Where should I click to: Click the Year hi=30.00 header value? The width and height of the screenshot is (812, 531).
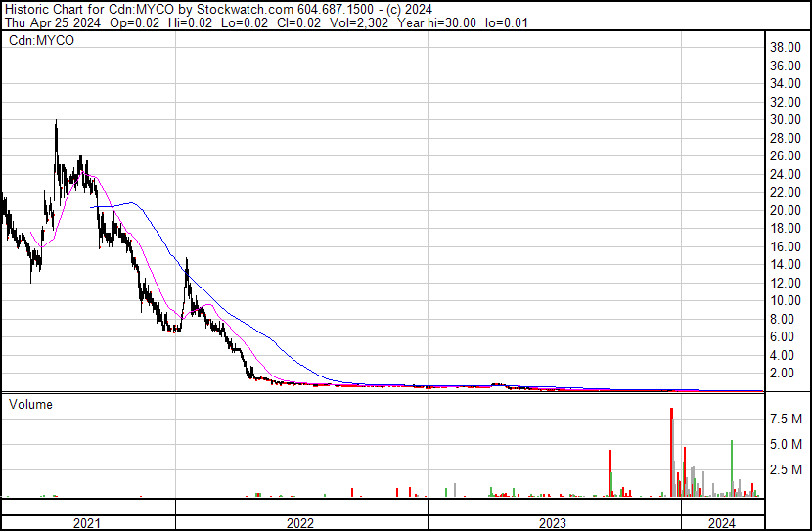coord(436,22)
